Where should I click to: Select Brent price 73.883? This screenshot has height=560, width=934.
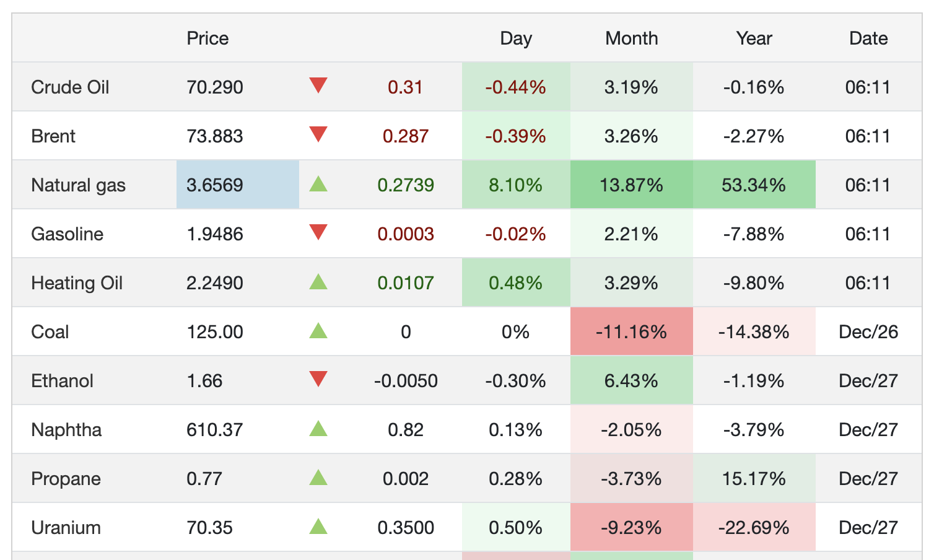(x=215, y=136)
